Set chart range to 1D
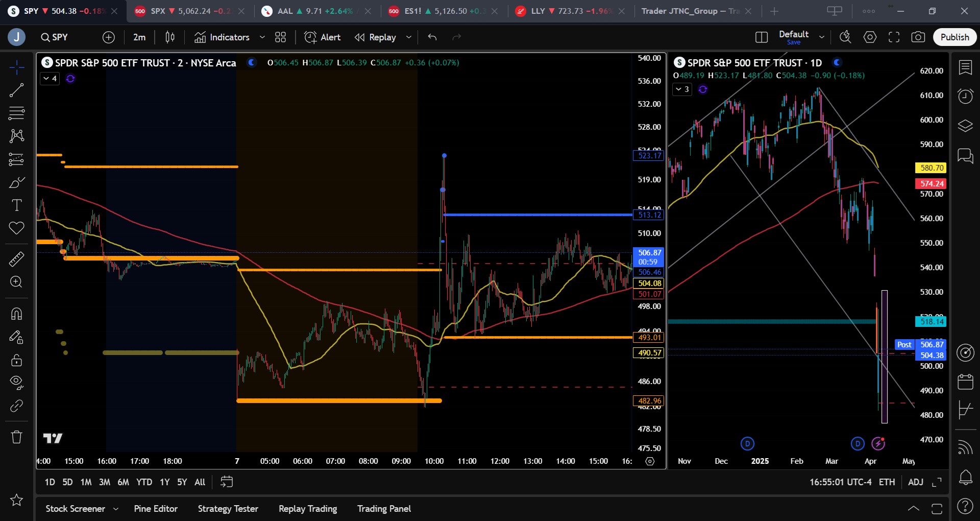The height and width of the screenshot is (521, 980). [50, 482]
